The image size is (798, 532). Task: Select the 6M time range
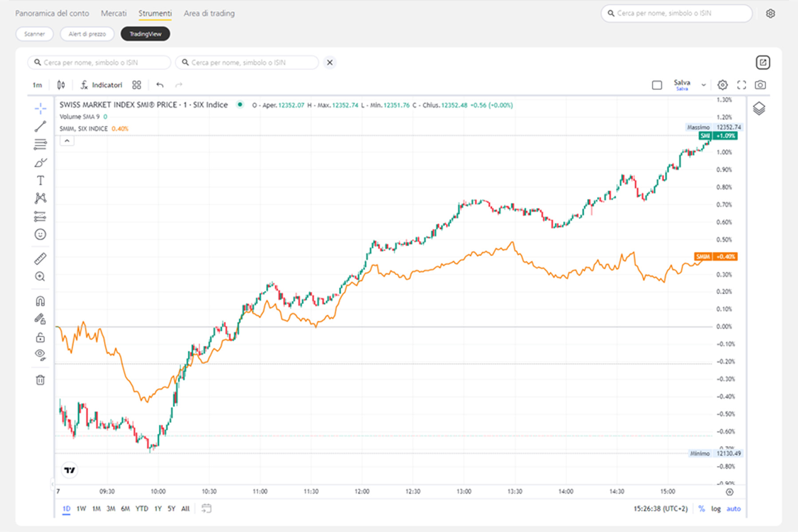[125, 509]
